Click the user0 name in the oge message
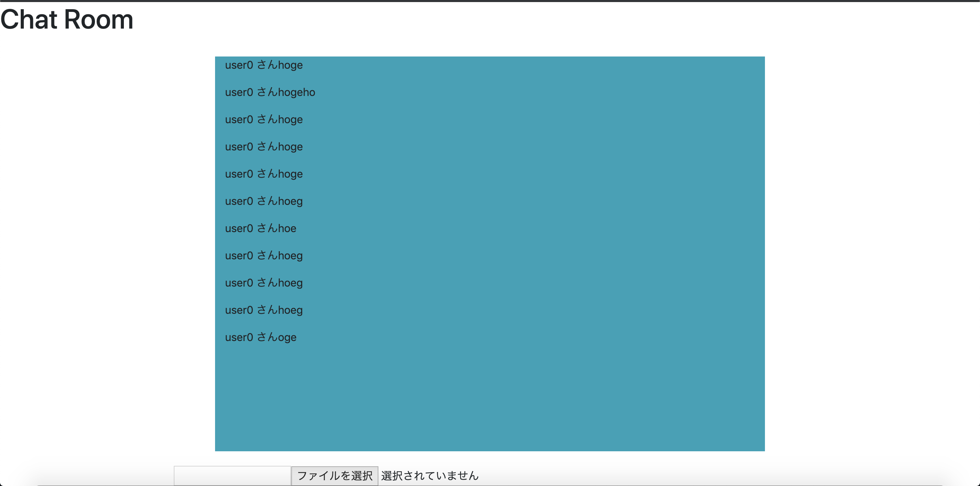The height and width of the screenshot is (486, 980). click(239, 337)
